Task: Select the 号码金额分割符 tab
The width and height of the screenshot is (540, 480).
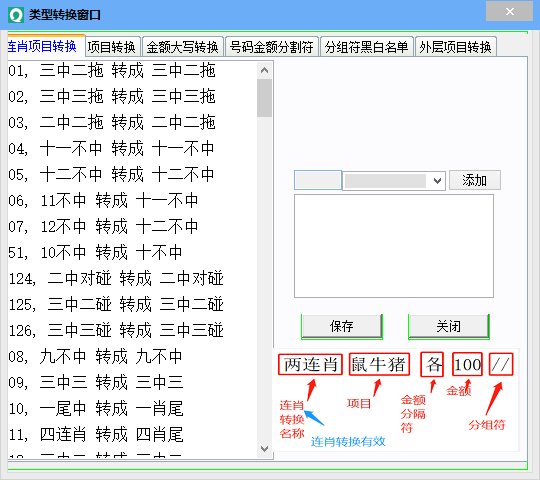Action: [x=272, y=47]
